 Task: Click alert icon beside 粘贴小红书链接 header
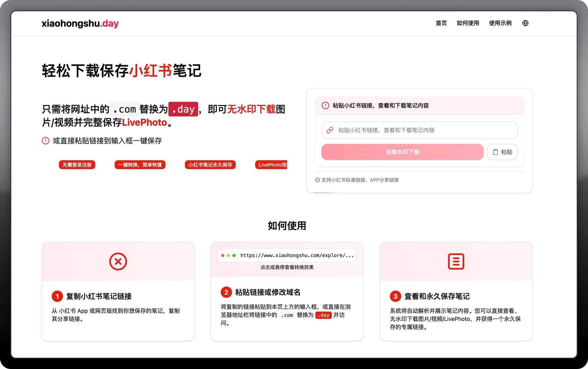click(x=325, y=105)
